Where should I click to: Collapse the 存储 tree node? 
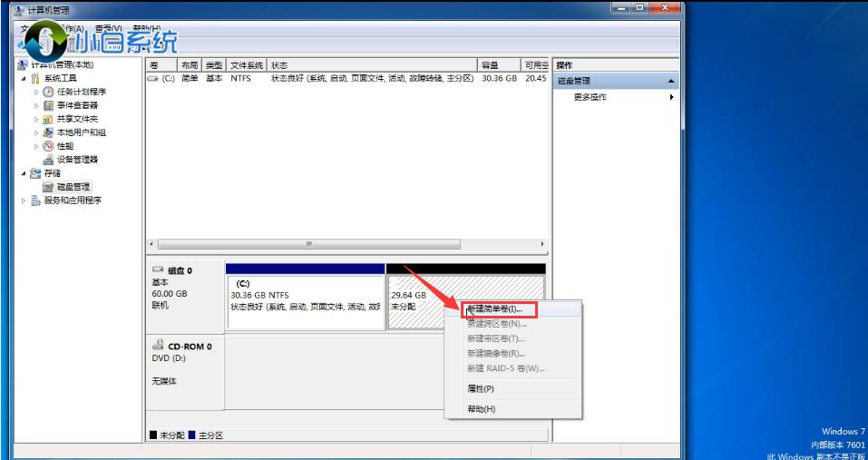[x=24, y=173]
